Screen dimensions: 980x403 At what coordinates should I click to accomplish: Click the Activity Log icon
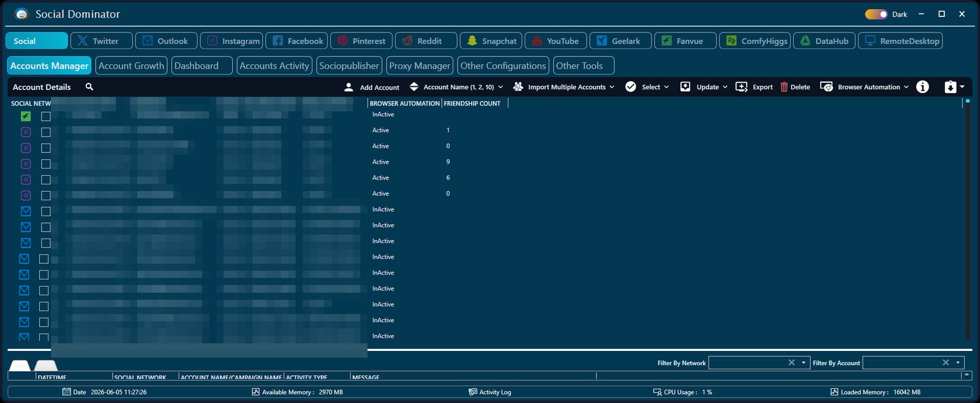(x=473, y=392)
